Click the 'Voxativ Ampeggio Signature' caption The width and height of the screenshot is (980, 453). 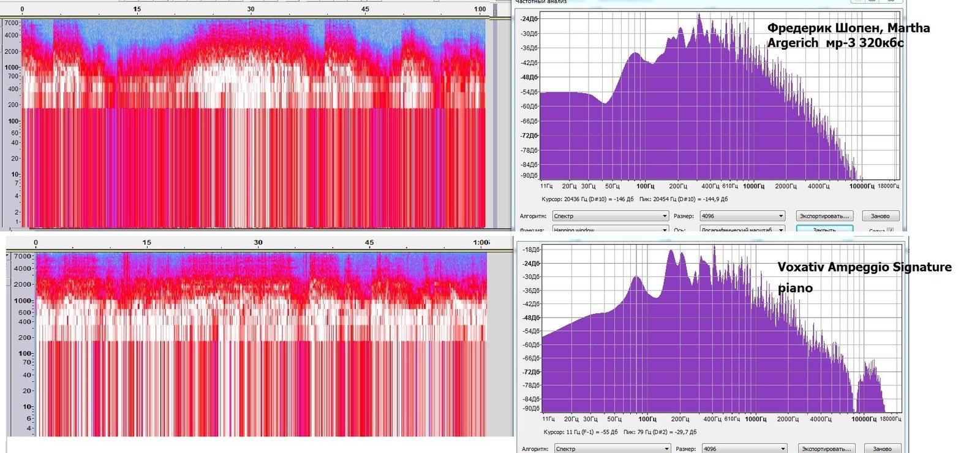(864, 267)
